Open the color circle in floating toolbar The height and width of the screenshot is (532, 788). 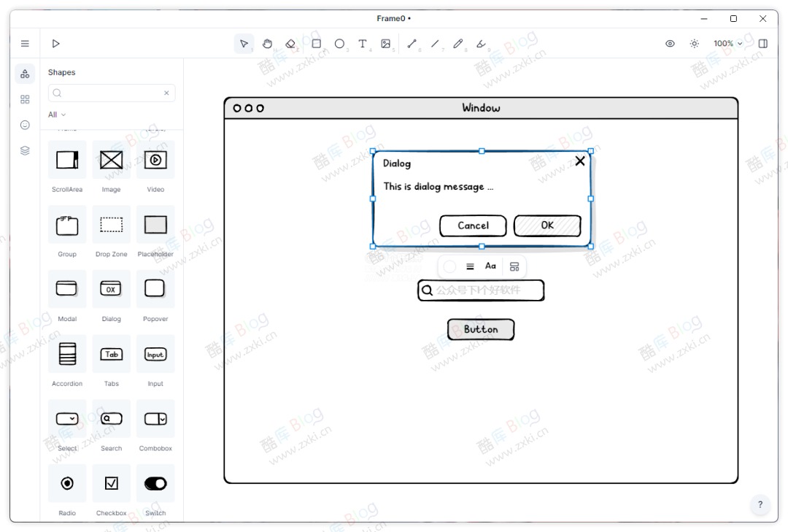pos(449,266)
